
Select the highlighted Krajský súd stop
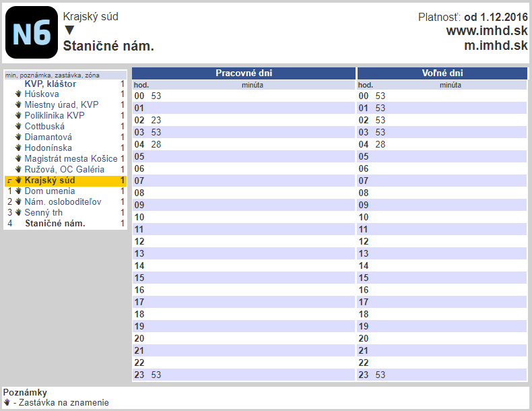pyautogui.click(x=51, y=181)
